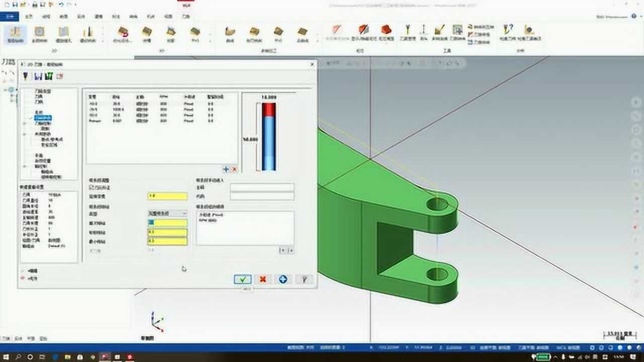The width and height of the screenshot is (644, 362).
Task: Click the save icon in the quick access toolbar
Action: (16, 5)
